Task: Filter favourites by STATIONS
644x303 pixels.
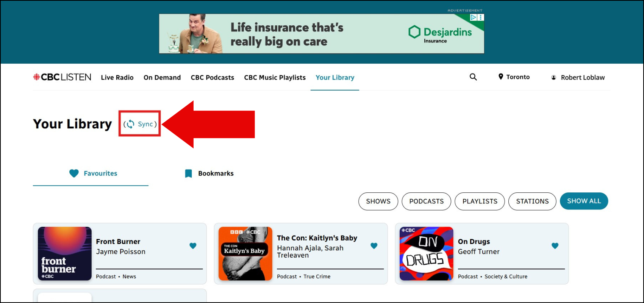Action: coord(532,201)
